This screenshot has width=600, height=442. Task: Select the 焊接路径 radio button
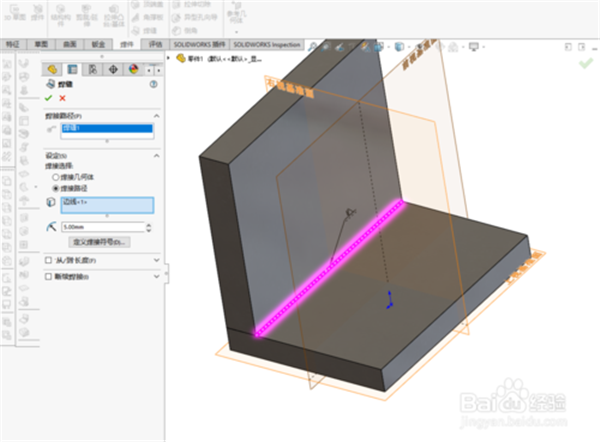(56, 187)
